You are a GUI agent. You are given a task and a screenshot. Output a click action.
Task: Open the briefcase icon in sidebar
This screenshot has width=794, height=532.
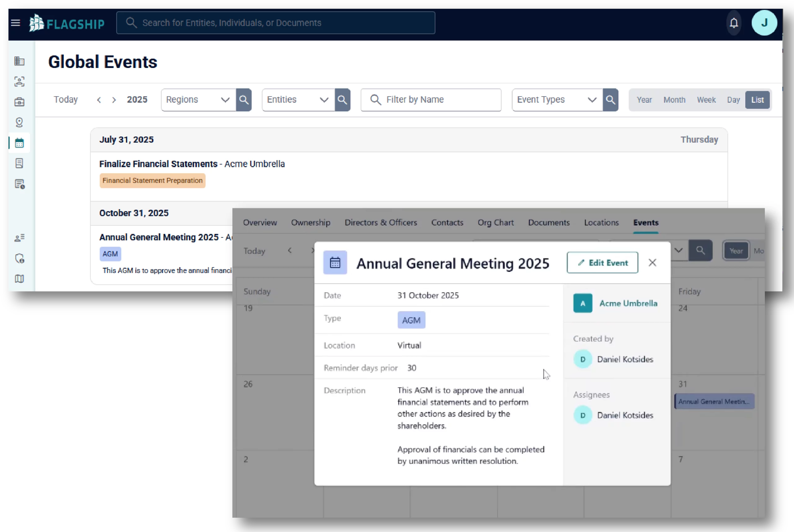click(x=19, y=102)
